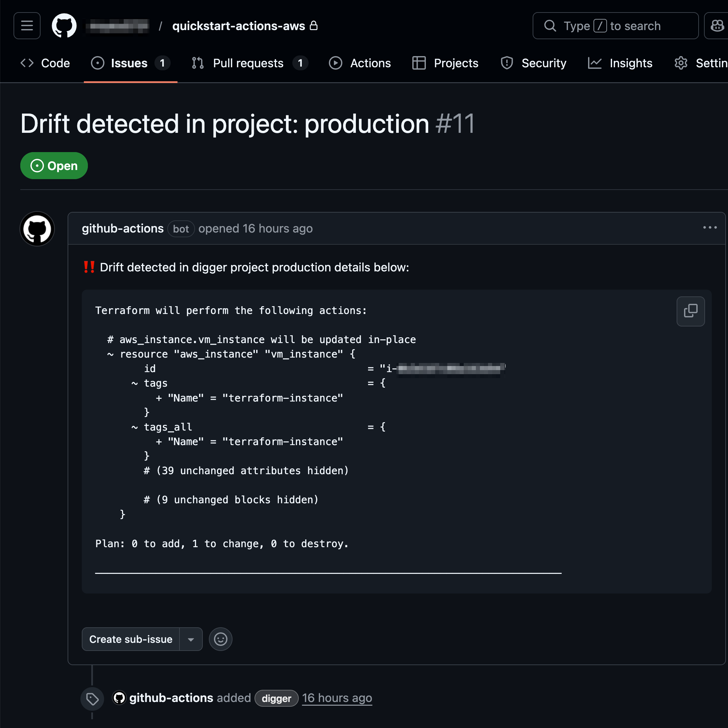Image resolution: width=728 pixels, height=728 pixels.
Task: Open Insights via the graph icon
Action: coord(594,63)
